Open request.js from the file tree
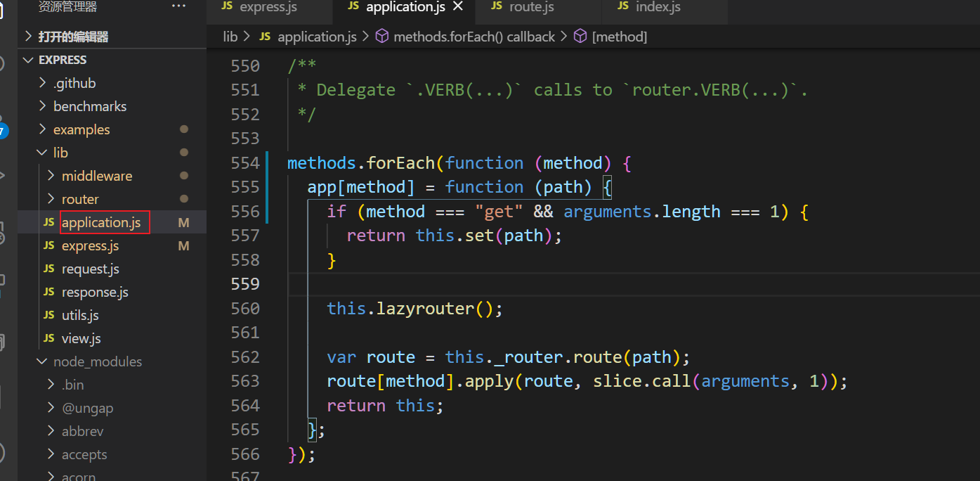The height and width of the screenshot is (481, 980). click(x=90, y=269)
